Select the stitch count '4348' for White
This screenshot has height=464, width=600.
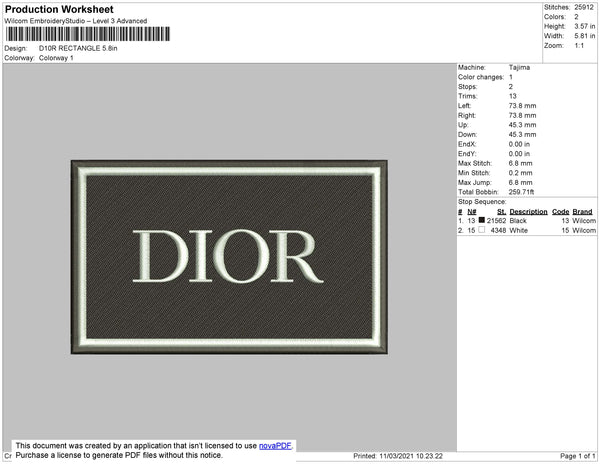tap(498, 230)
